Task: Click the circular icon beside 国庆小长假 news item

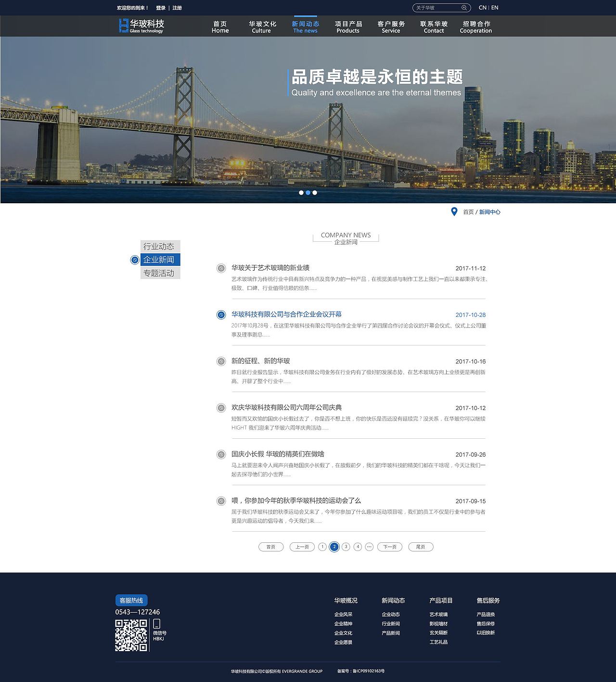Action: coord(221,454)
